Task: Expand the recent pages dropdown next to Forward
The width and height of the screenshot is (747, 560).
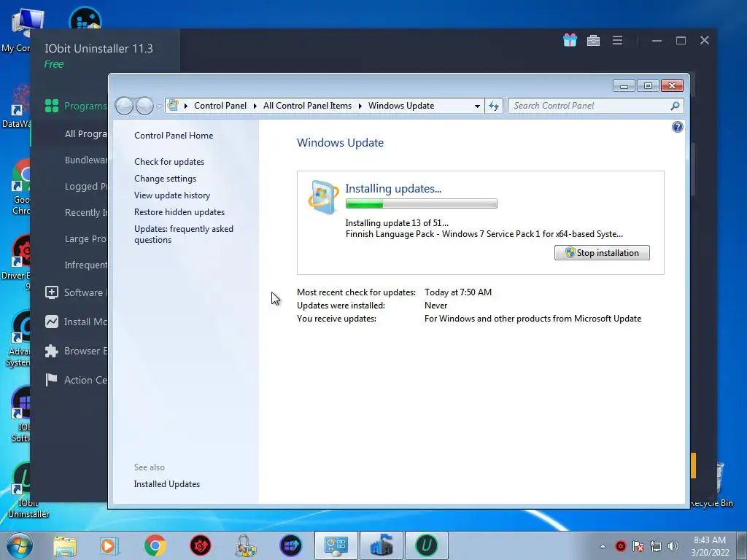Action: (159, 106)
